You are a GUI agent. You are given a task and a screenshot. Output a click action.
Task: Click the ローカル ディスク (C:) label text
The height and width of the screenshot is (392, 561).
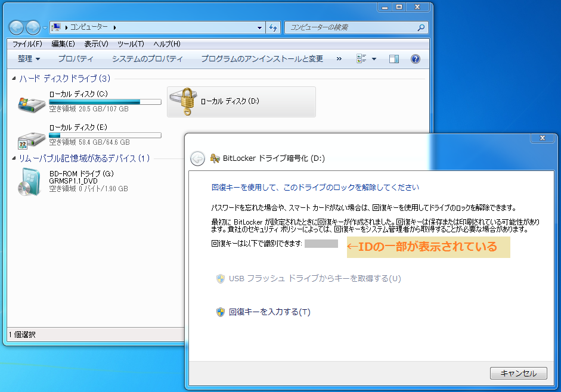click(x=78, y=94)
